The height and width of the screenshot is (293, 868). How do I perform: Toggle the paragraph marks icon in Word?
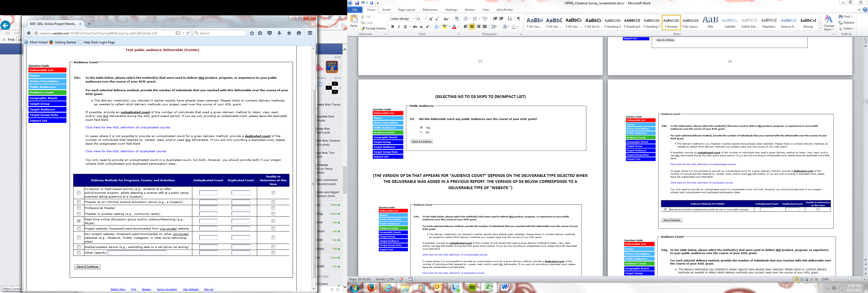point(519,19)
